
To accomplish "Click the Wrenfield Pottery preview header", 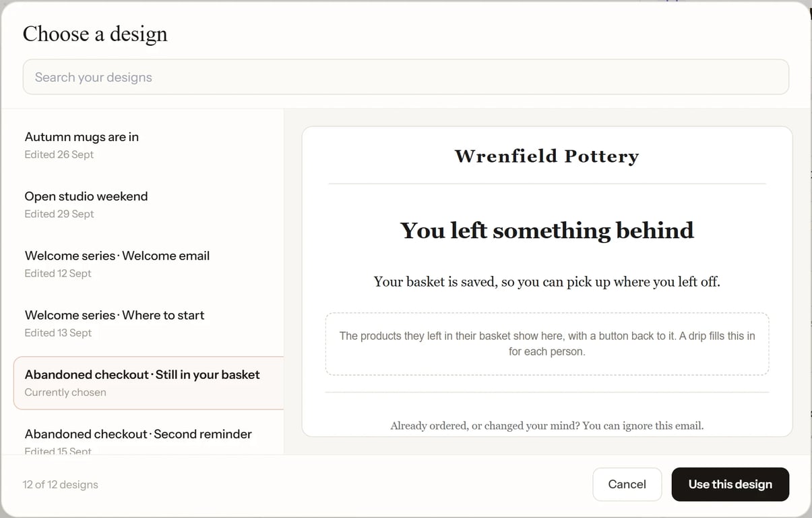I will click(x=546, y=156).
